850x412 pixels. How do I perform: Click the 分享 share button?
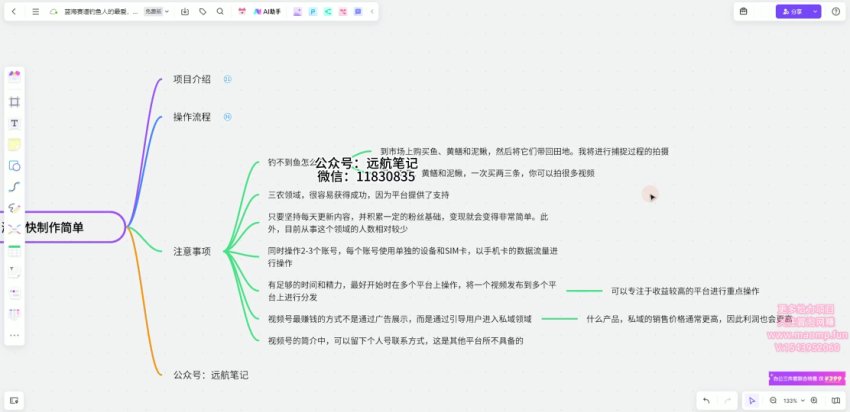point(791,11)
